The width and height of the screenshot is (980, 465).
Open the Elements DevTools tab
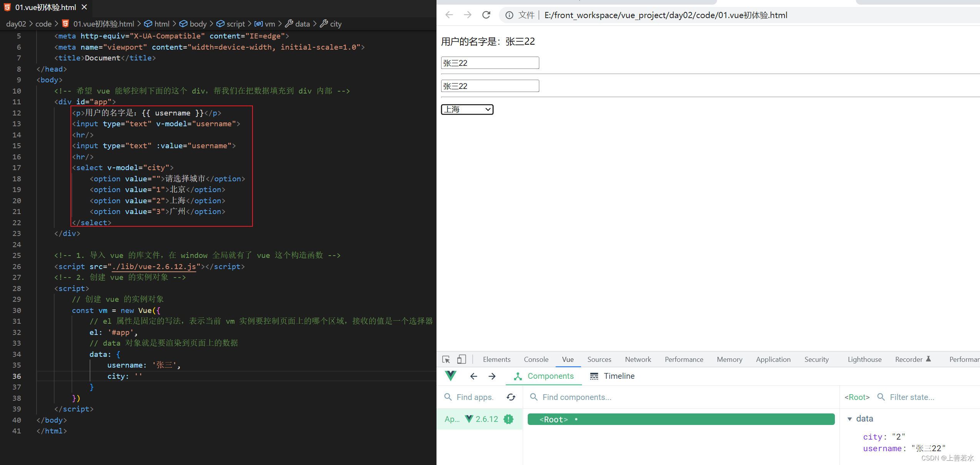tap(497, 359)
